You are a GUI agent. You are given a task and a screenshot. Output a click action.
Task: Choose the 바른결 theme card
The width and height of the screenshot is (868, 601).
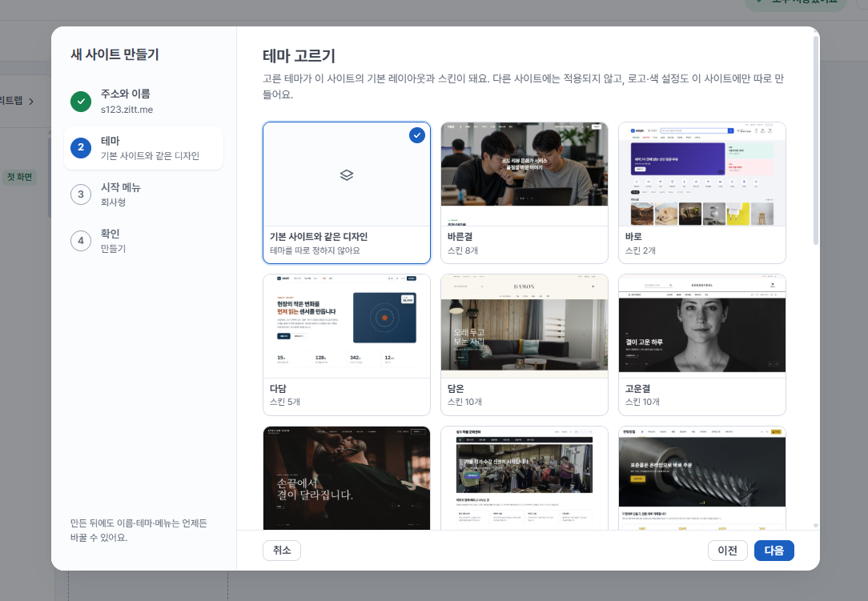point(524,193)
